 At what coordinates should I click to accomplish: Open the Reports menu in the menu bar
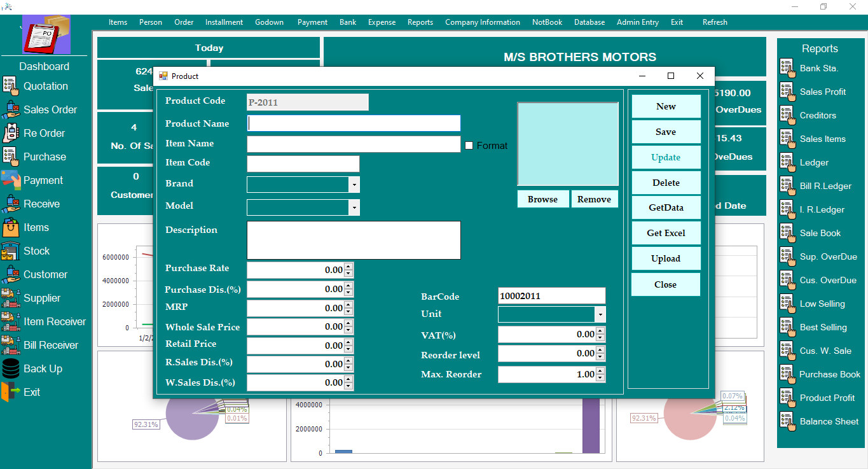point(420,22)
